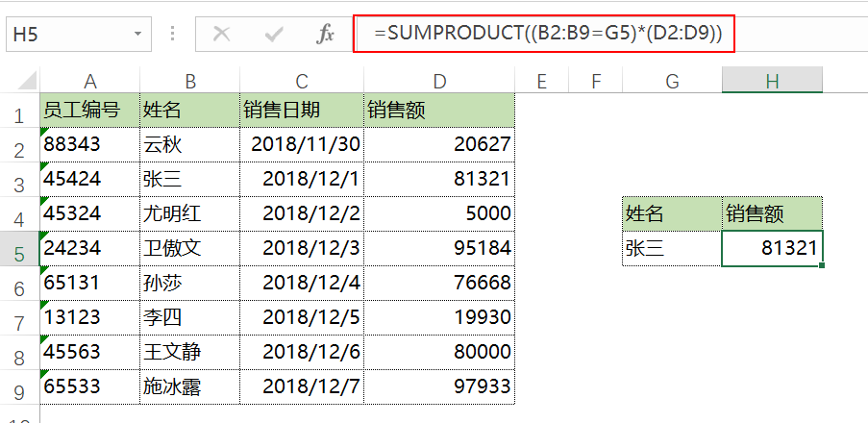The image size is (868, 423).
Task: Select column A header
Action: [x=89, y=82]
